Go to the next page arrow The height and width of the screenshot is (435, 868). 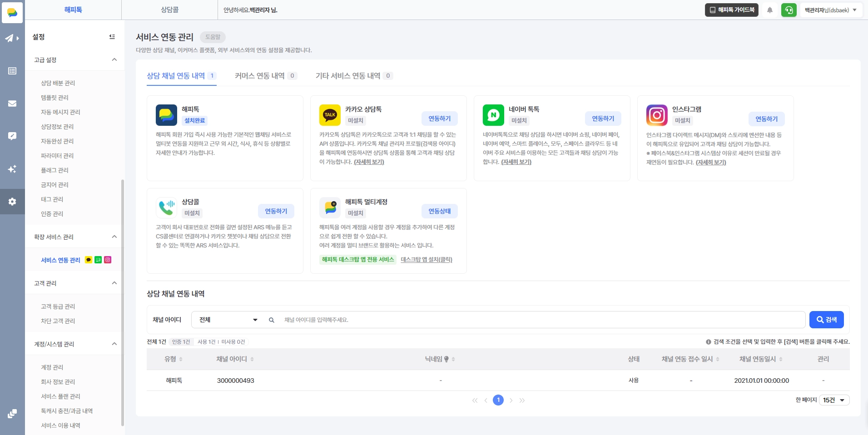point(511,400)
